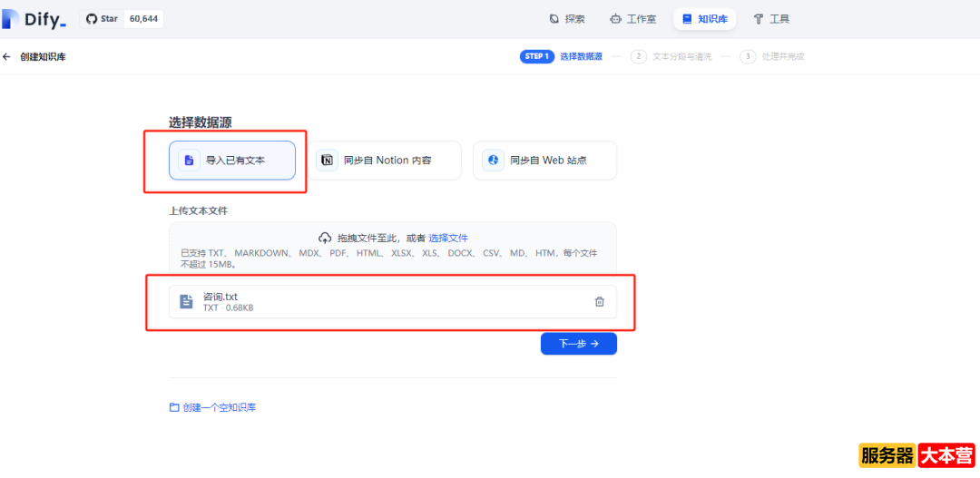Image resolution: width=980 pixels, height=478 pixels.
Task: Open the 探索 tab
Action: point(567,19)
